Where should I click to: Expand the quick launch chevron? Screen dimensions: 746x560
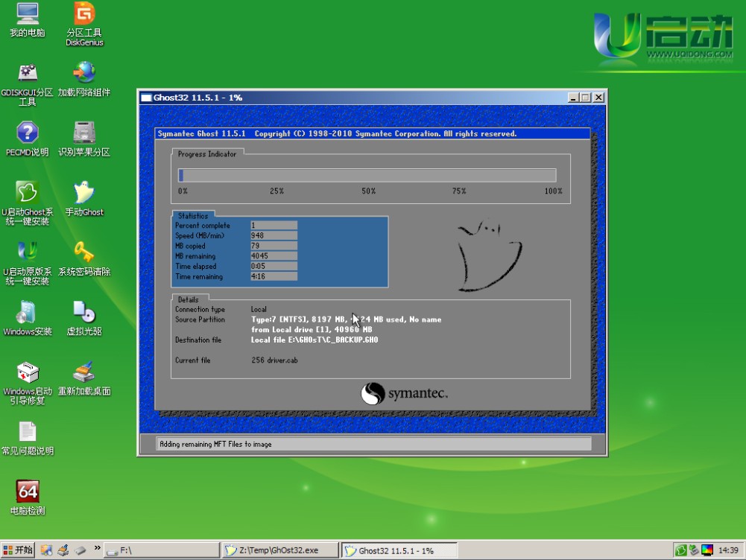pyautogui.click(x=97, y=548)
